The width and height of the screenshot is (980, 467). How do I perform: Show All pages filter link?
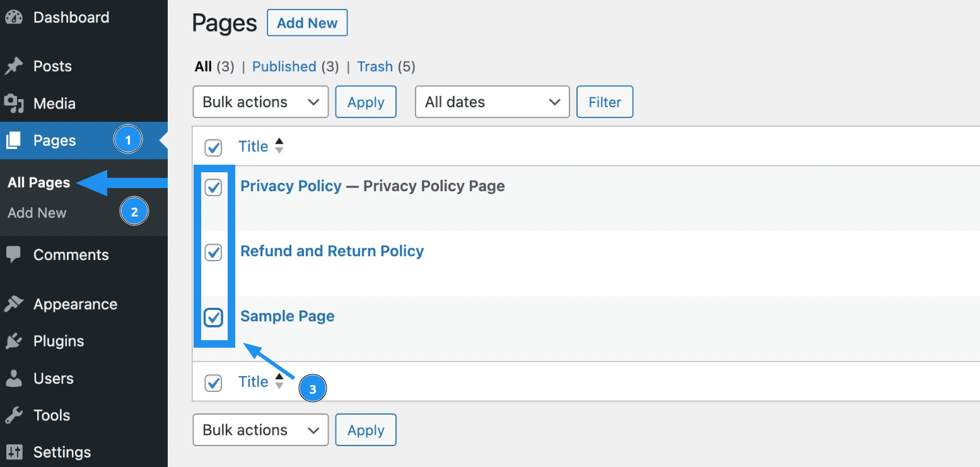click(x=203, y=67)
